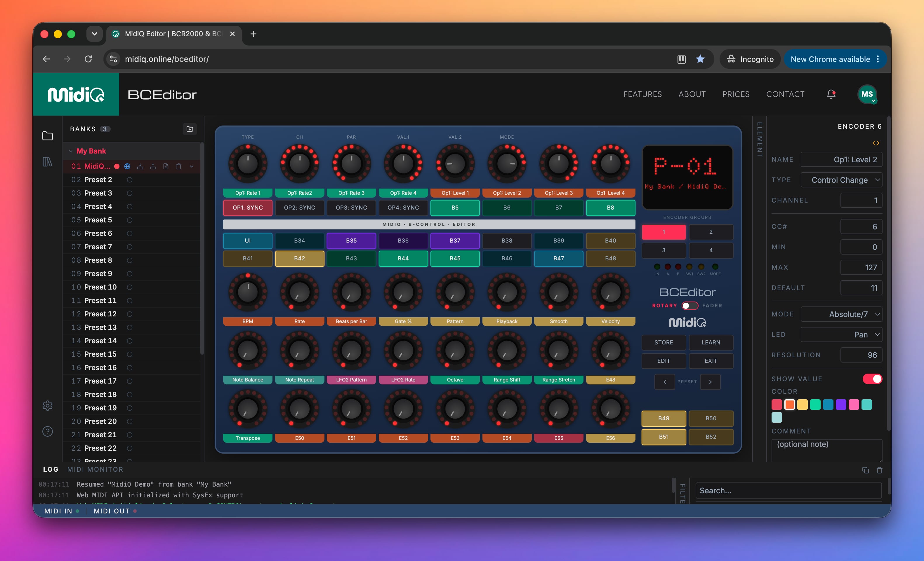Add a new bank with the folder-plus icon

190,129
